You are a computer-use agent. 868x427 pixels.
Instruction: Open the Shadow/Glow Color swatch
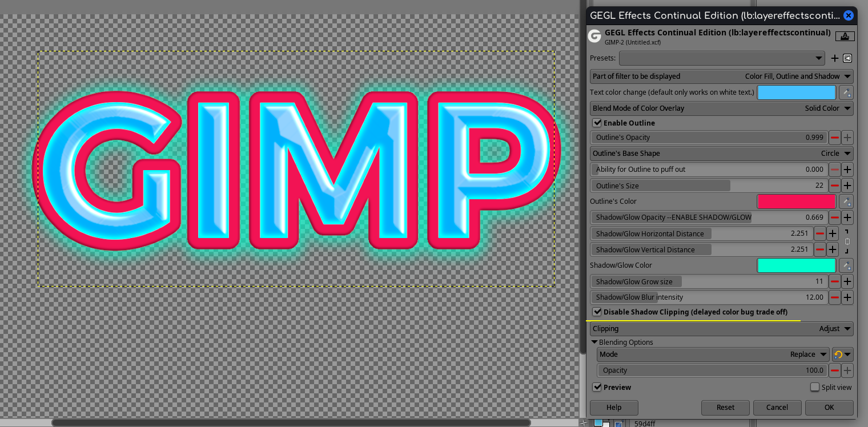coord(797,265)
